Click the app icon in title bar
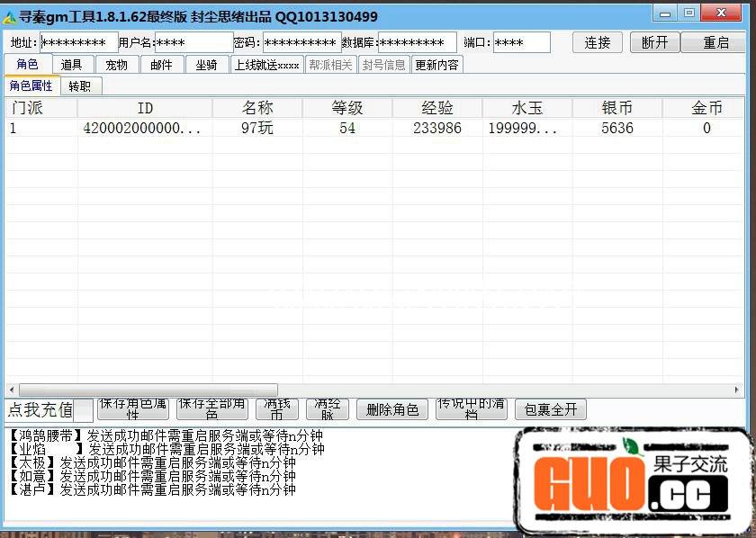This screenshot has width=756, height=538. point(10,16)
